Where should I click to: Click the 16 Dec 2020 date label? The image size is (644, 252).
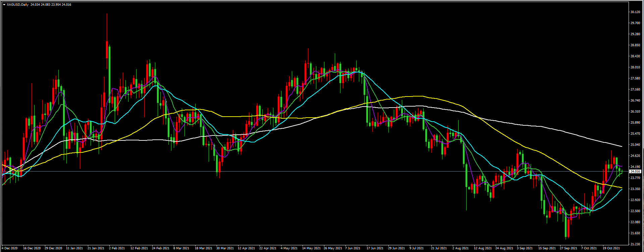[x=32, y=248]
